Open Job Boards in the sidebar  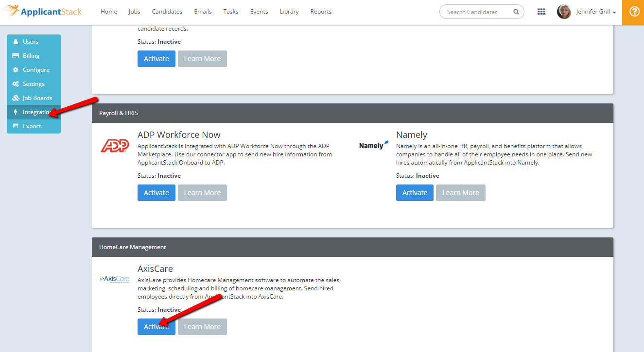(x=37, y=98)
